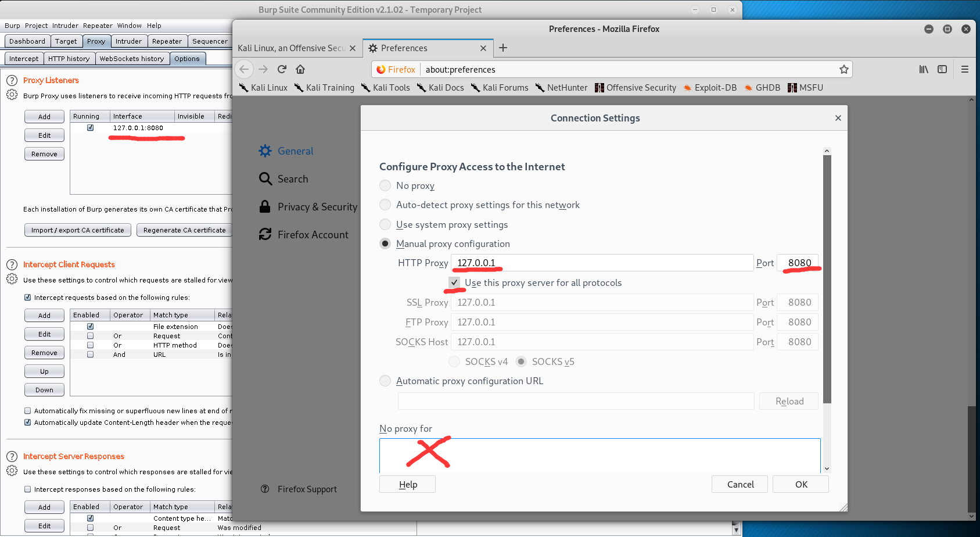This screenshot has width=980, height=537.
Task: Open Burp Intruder tab
Action: 128,41
